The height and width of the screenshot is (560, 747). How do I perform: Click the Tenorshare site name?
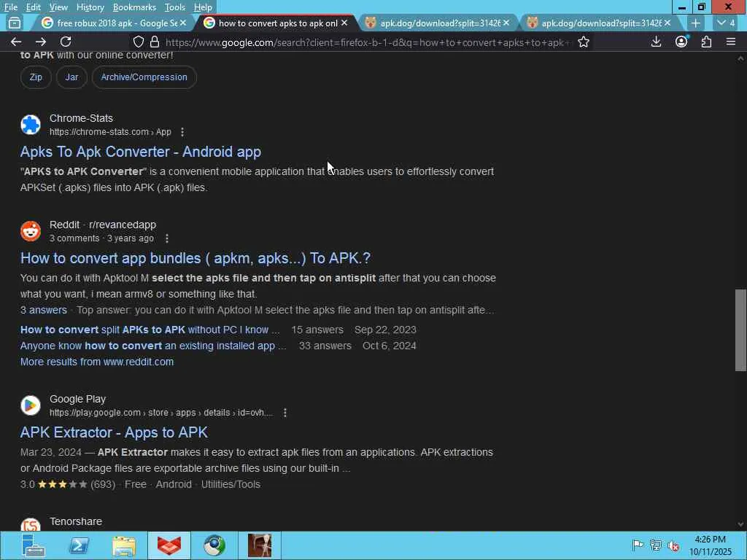tap(76, 521)
